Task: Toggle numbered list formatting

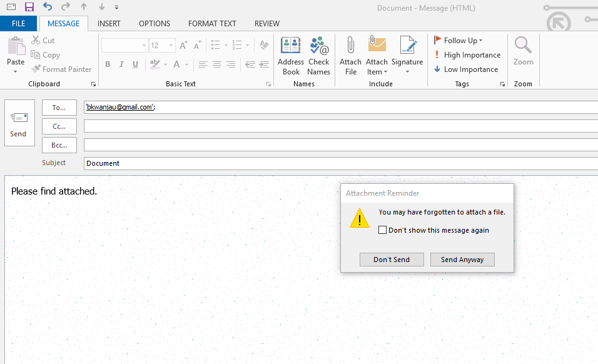Action: [237, 45]
